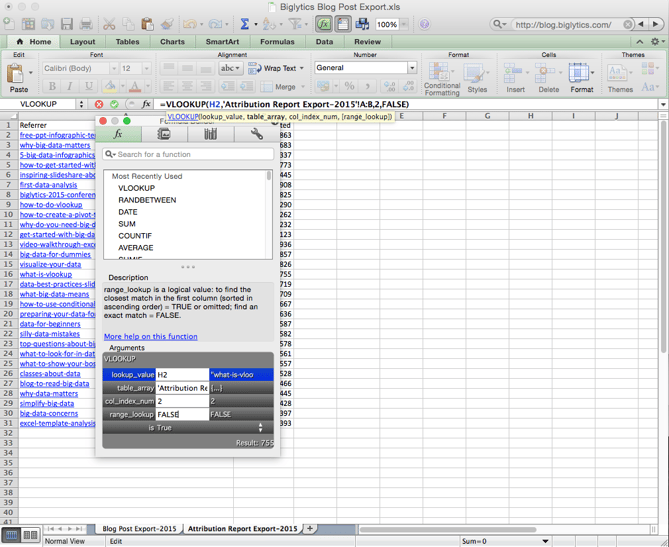Cancel formula entry with red X
Image resolution: width=669 pixels, height=547 pixels.
99,104
